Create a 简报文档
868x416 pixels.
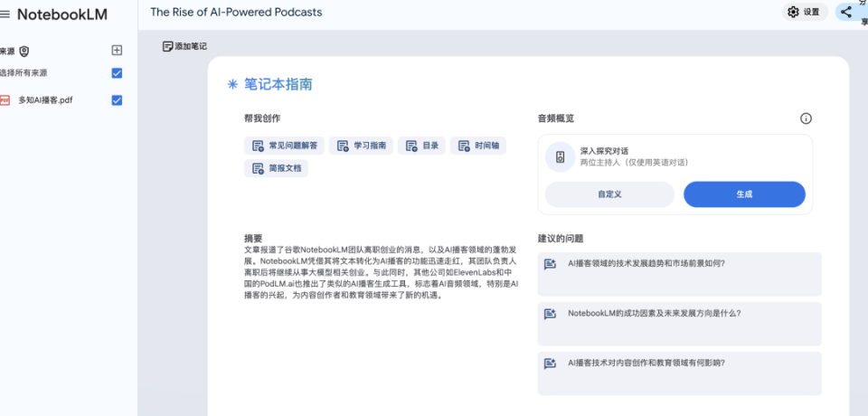(x=277, y=168)
